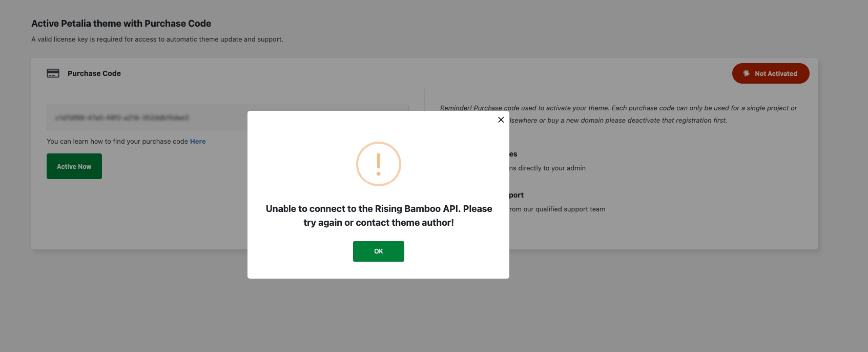Viewport: 868px width, 352px height.
Task: Click the credit card icon beside Purchase Code
Action: [x=53, y=73]
